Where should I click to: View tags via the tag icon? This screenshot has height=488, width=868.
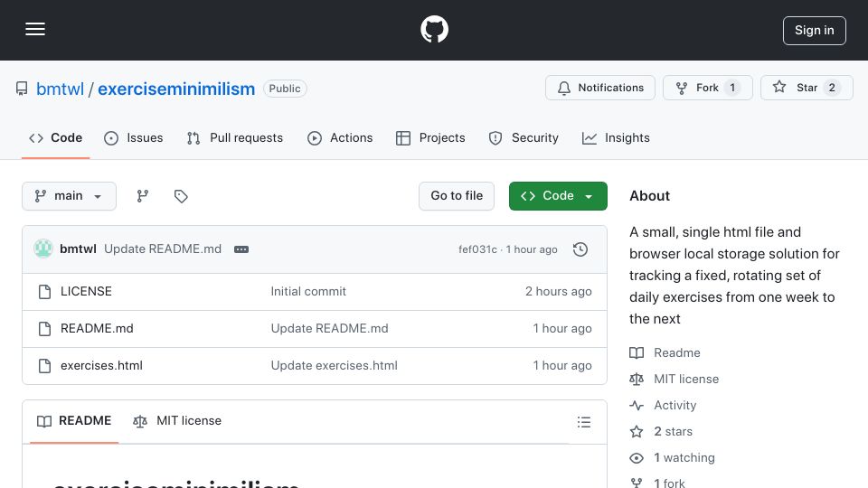(x=181, y=196)
